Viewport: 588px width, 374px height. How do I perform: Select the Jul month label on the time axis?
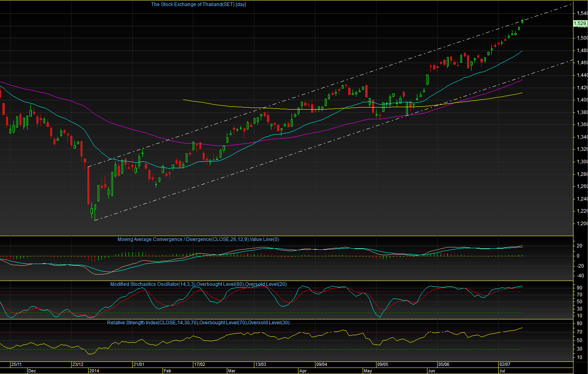click(502, 371)
